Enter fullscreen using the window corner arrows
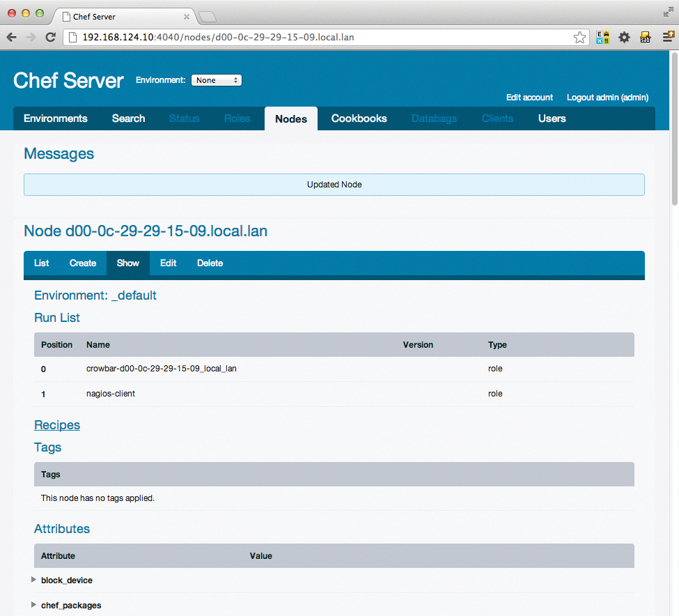This screenshot has height=616, width=679. [668, 11]
